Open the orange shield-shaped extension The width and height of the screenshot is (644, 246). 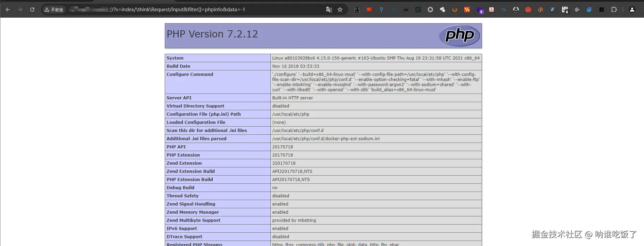tap(455, 10)
